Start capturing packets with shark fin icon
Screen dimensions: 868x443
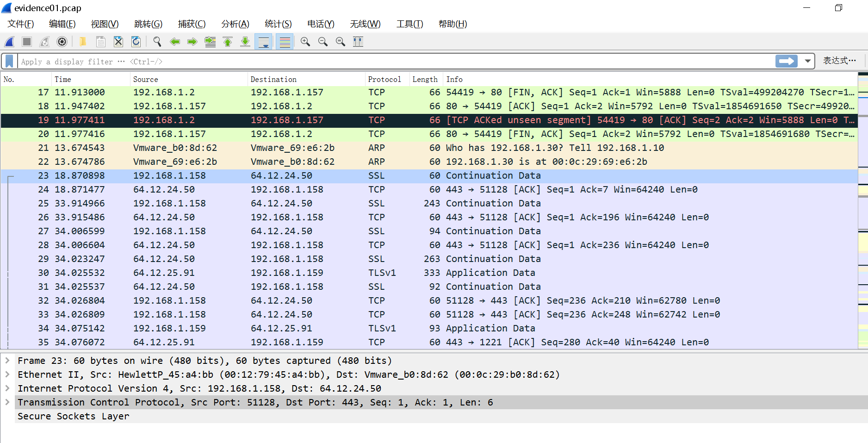tap(9, 42)
